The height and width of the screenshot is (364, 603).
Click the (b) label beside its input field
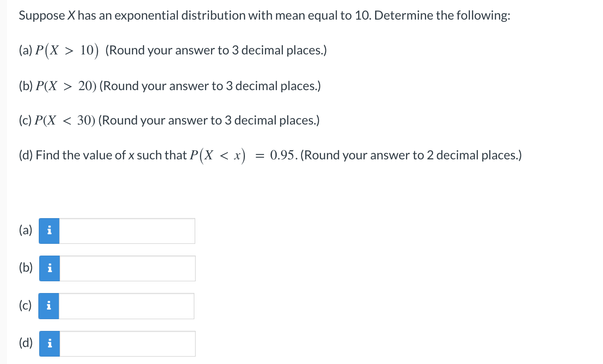coord(25,268)
